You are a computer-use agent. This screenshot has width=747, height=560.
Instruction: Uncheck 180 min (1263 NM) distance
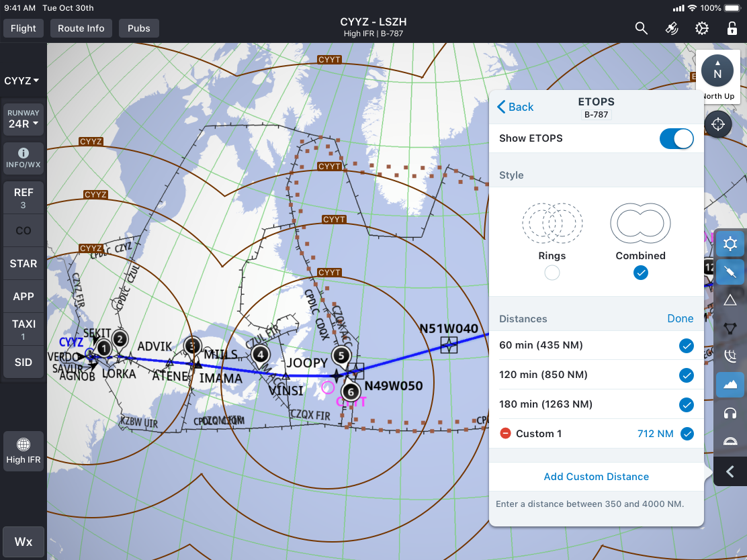click(x=687, y=405)
